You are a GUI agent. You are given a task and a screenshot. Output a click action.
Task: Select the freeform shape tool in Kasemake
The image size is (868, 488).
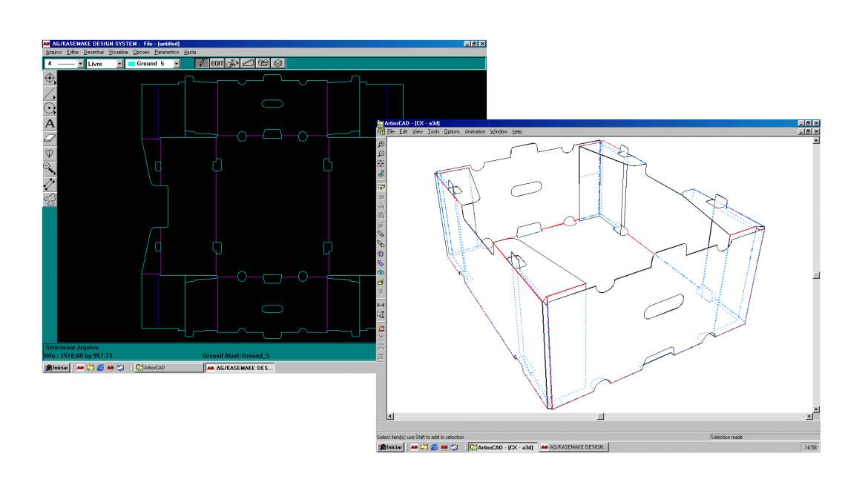pyautogui.click(x=50, y=200)
